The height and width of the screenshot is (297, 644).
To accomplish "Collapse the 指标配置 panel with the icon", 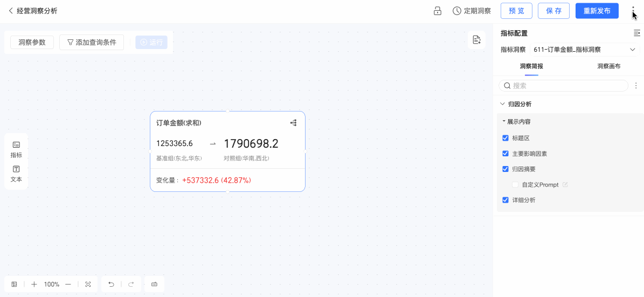I will (x=636, y=33).
